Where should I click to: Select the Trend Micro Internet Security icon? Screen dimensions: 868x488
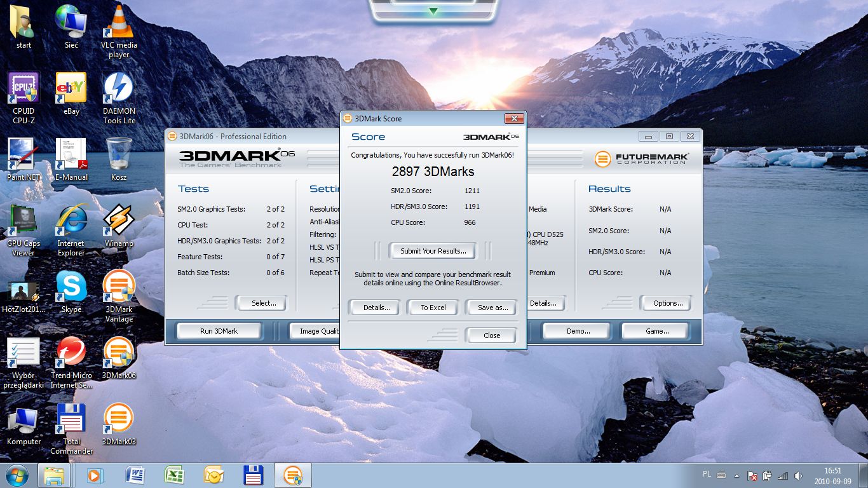(71, 362)
